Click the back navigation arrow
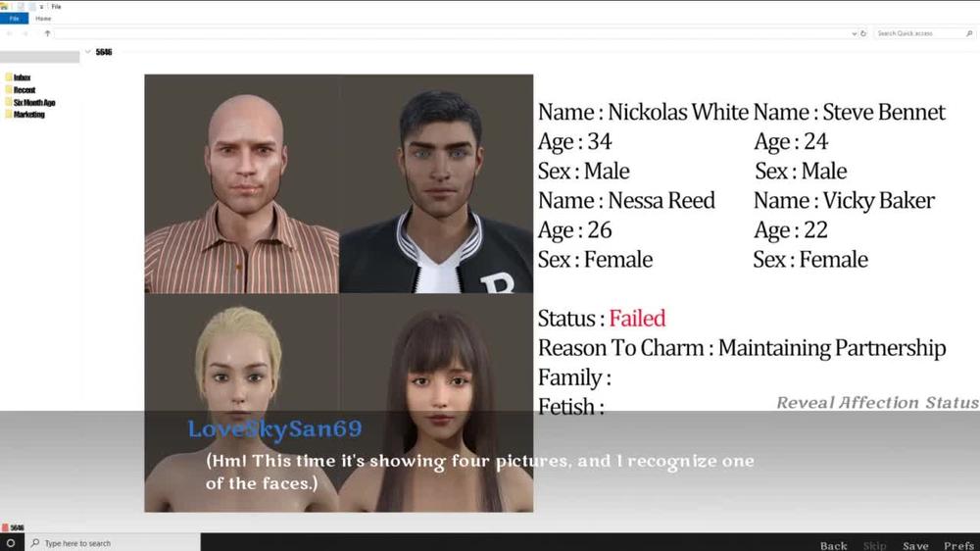Screen dimensions: 980x551 click(10, 33)
